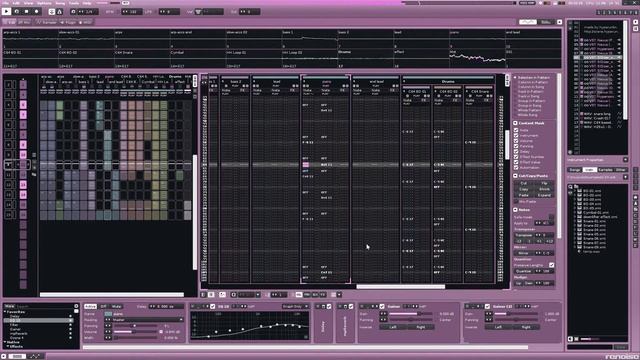This screenshot has width=640, height=360.
Task: Select the Cymbal-01.xrni file
Action: pyautogui.click(x=596, y=213)
